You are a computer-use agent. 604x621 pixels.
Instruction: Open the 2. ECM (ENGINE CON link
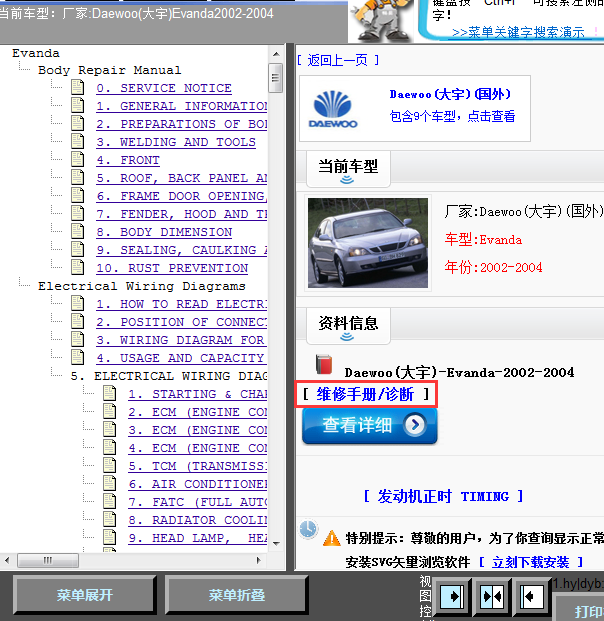point(197,412)
